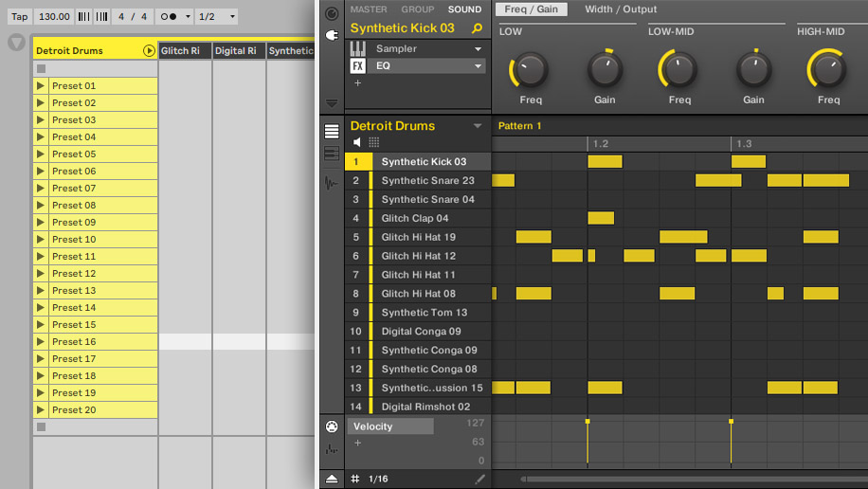Click the piano keys icon next to Sampler
Image resolution: width=868 pixels, height=489 pixels.
358,48
